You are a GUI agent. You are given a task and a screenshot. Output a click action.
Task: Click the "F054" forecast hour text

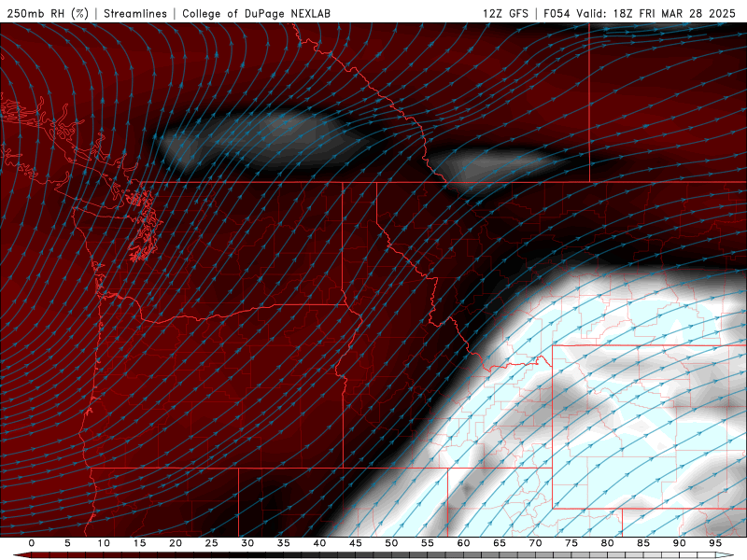[557, 13]
